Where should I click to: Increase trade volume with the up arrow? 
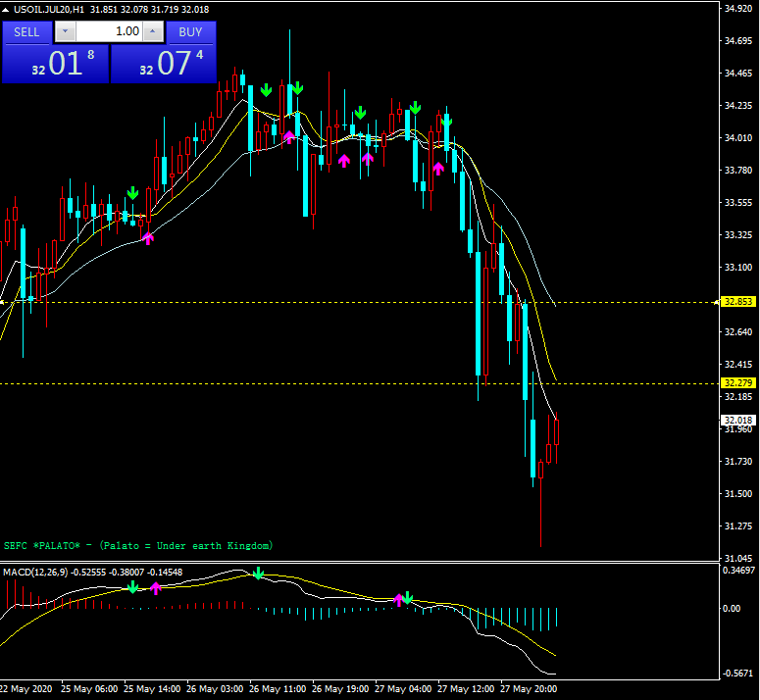(x=152, y=31)
